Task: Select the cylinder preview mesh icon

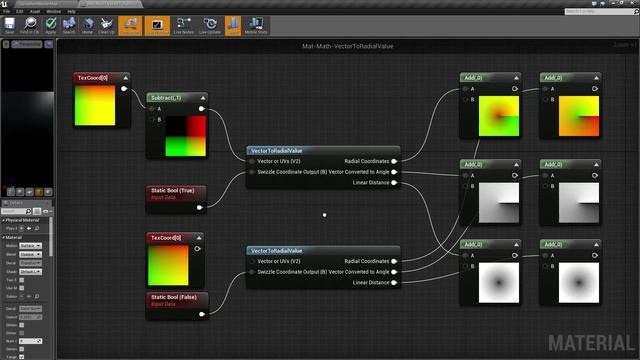Action: [11, 191]
